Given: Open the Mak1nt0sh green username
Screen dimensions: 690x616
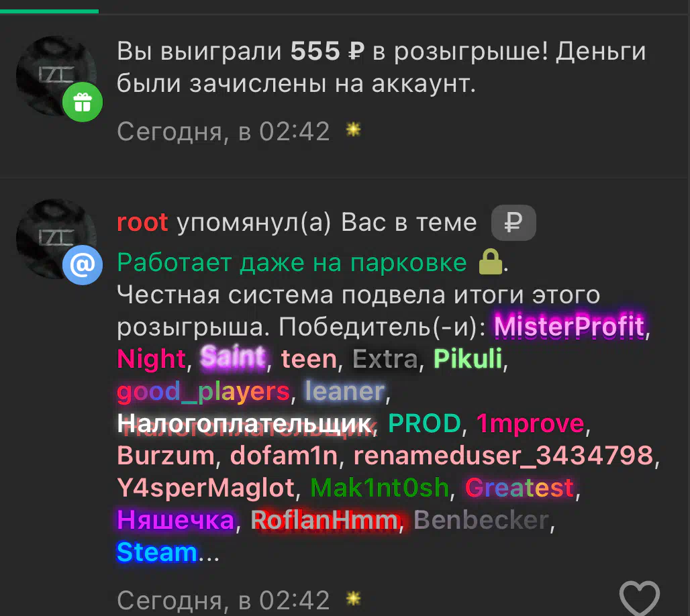Looking at the screenshot, I should (379, 488).
